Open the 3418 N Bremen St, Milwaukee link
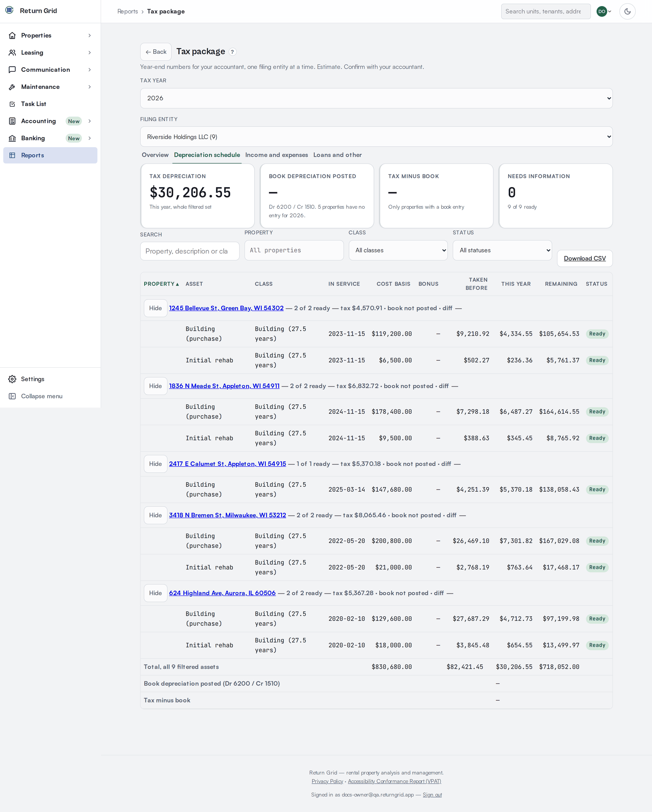 click(227, 515)
